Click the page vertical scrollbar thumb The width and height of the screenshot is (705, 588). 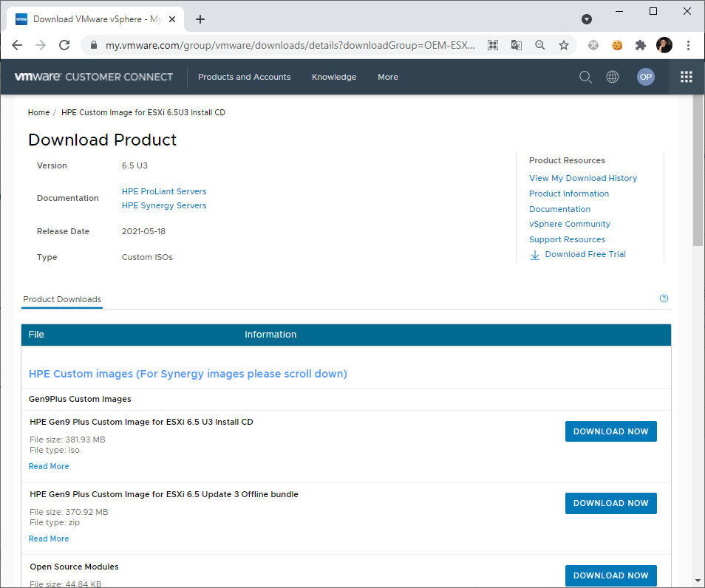698,170
